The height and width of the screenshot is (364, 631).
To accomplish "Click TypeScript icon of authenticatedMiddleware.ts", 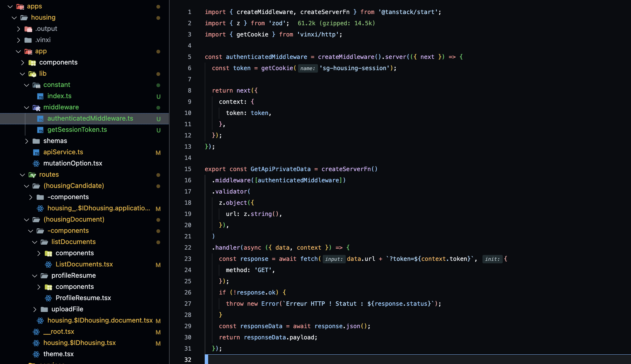I will click(40, 119).
